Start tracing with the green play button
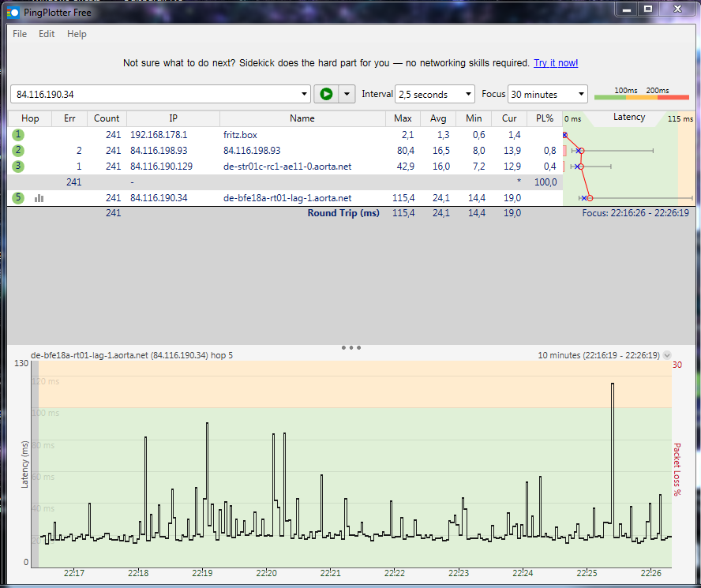The height and width of the screenshot is (588, 701). click(326, 95)
